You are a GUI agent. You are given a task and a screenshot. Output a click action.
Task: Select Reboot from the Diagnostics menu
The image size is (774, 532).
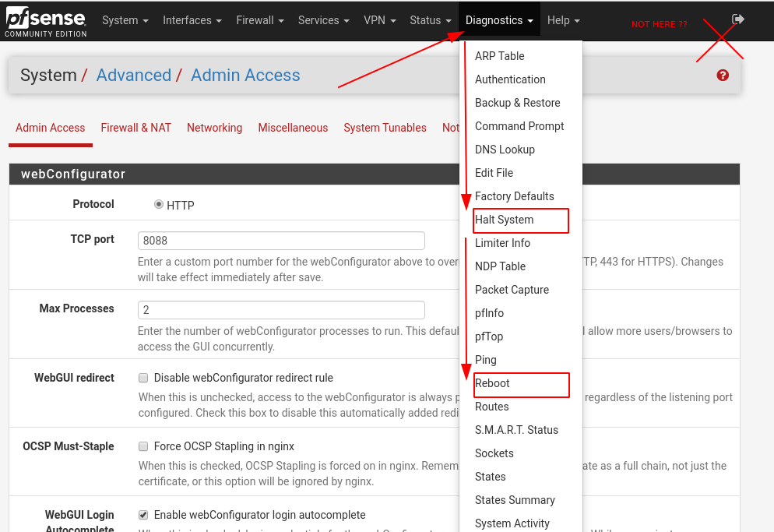point(492,383)
